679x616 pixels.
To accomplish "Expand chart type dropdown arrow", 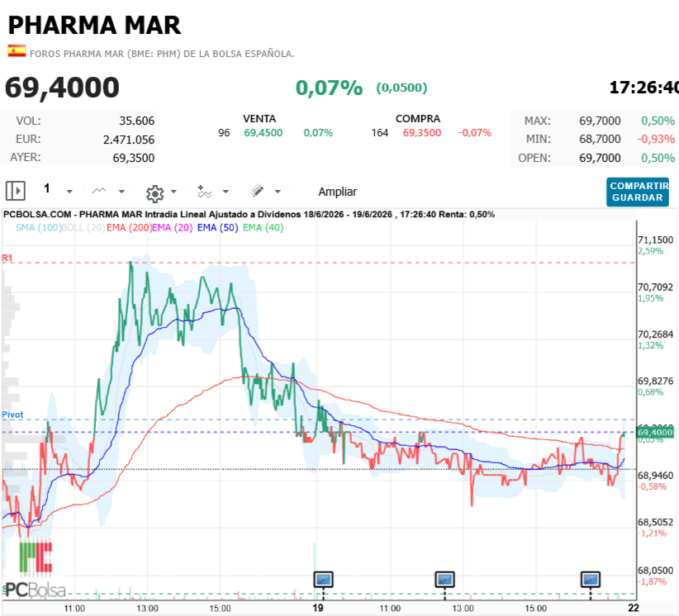I will [121, 192].
